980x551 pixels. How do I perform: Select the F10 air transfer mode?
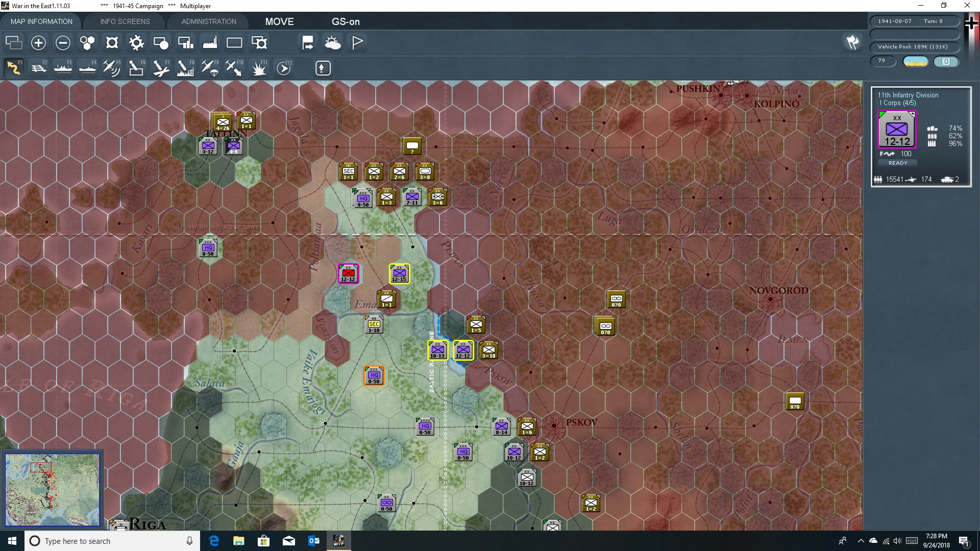[x=234, y=68]
